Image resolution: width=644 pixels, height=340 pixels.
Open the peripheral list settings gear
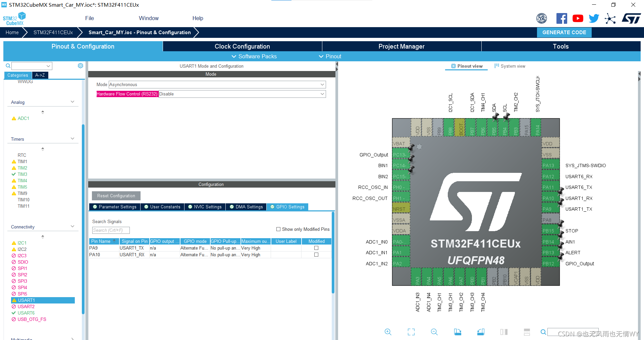pos(80,66)
